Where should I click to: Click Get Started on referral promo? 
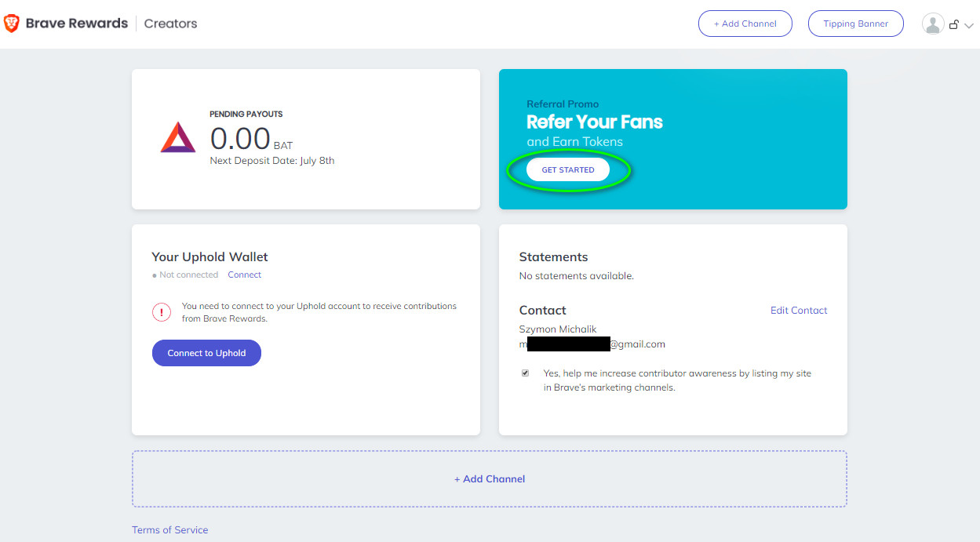click(x=568, y=169)
